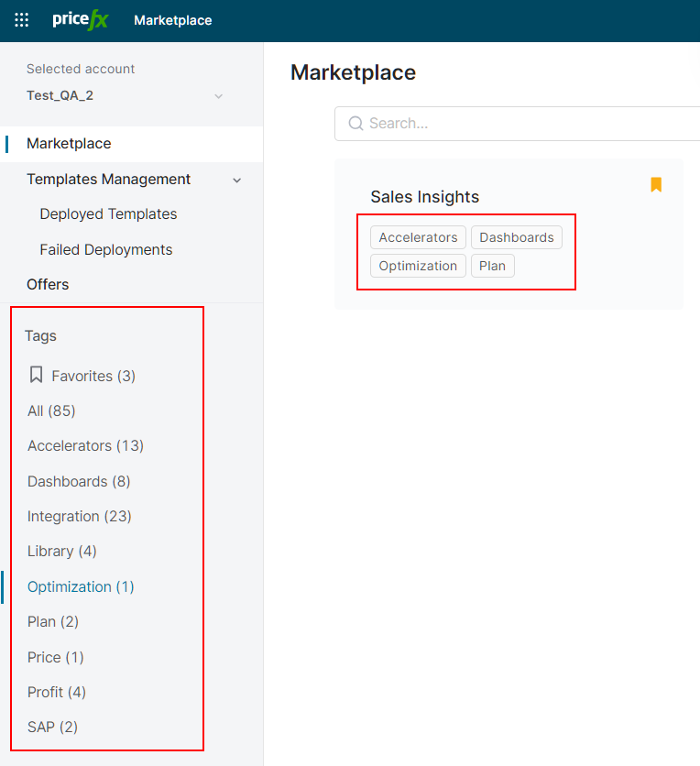Open the Marketplace sidebar item
Screen dimensions: 700x766
pos(69,144)
